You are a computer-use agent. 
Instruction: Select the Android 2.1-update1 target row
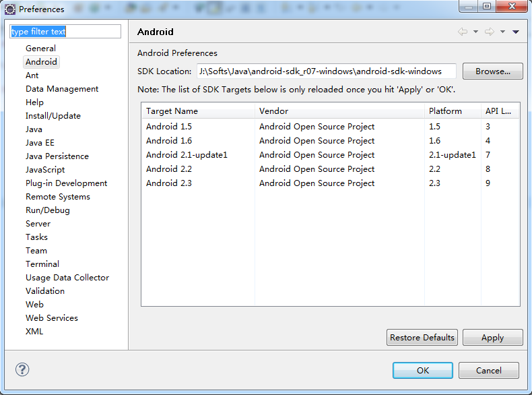point(331,155)
